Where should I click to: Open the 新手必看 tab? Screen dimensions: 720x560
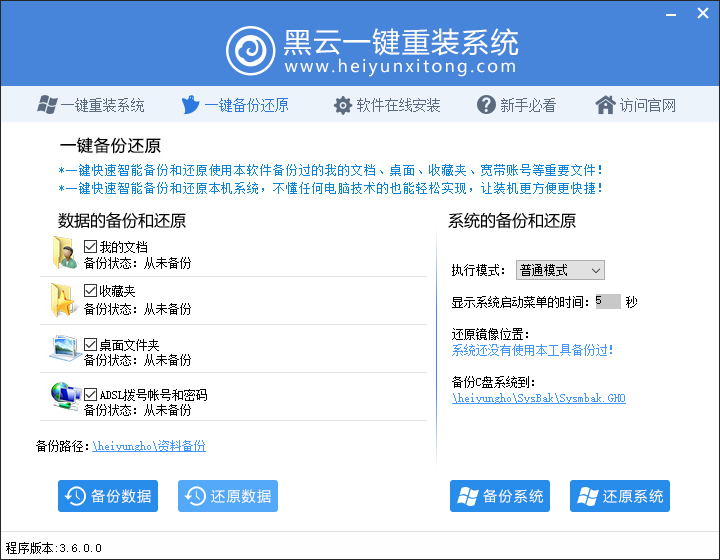[x=517, y=105]
